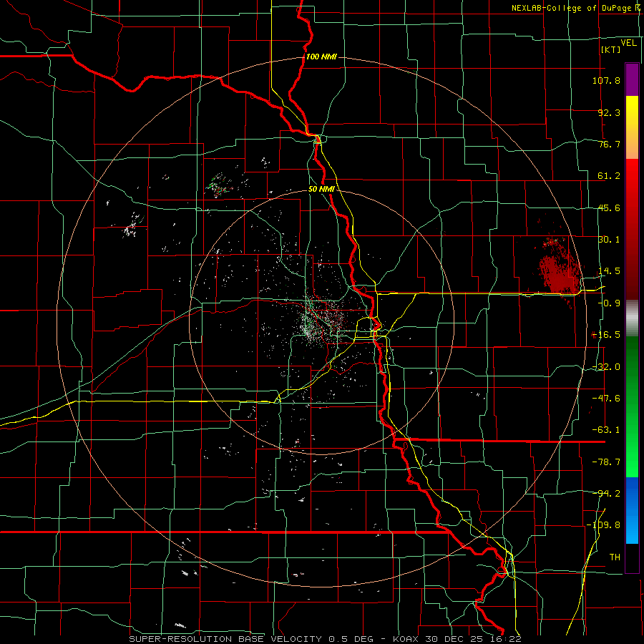Click the [KT] units label
The height and width of the screenshot is (644, 644).
pyautogui.click(x=610, y=49)
